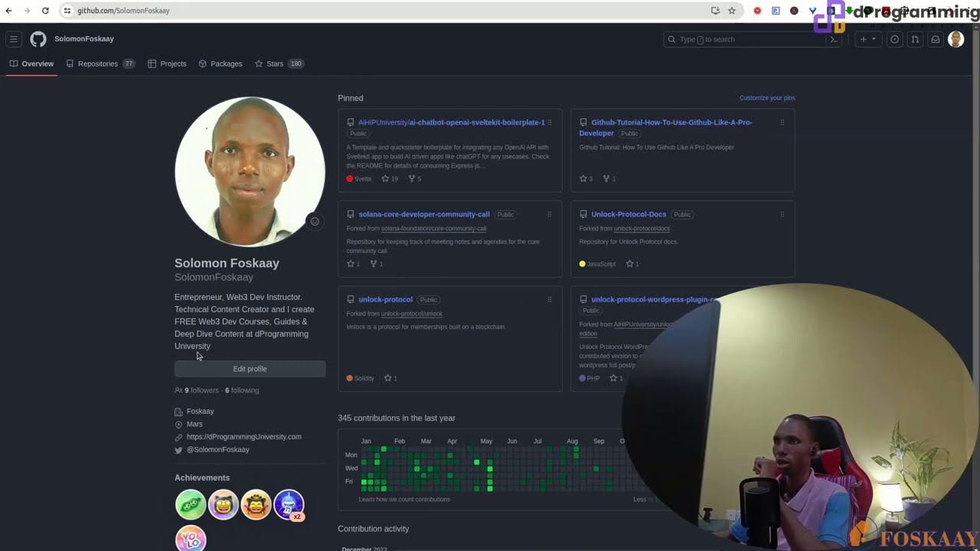Open the star count on unlock-protocol Solidity pin
980x551 pixels.
pos(390,378)
